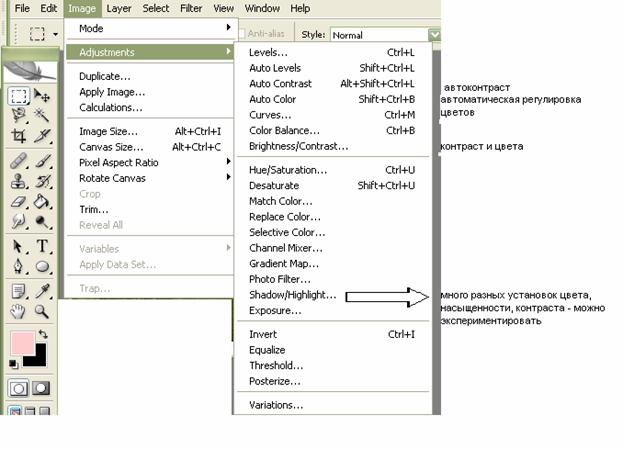Select the Rectangular Marquee tool in toolbox
623x449 pixels.
pos(18,96)
